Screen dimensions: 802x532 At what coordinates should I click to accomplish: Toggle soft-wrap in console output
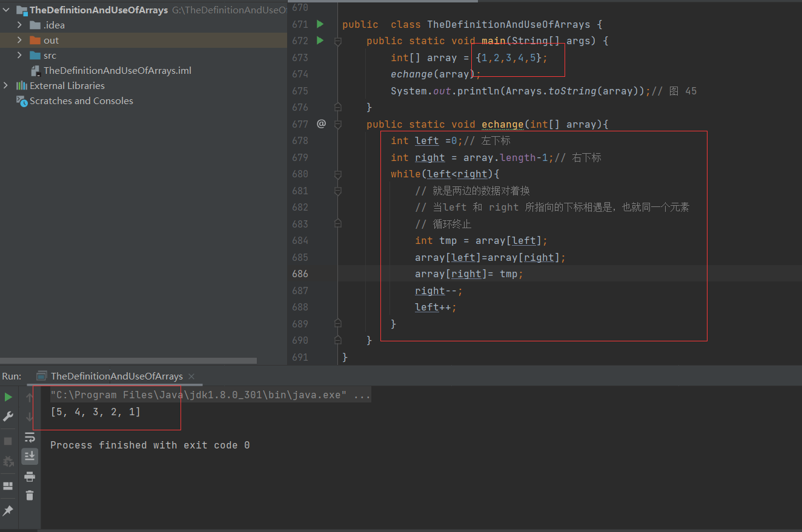click(30, 437)
